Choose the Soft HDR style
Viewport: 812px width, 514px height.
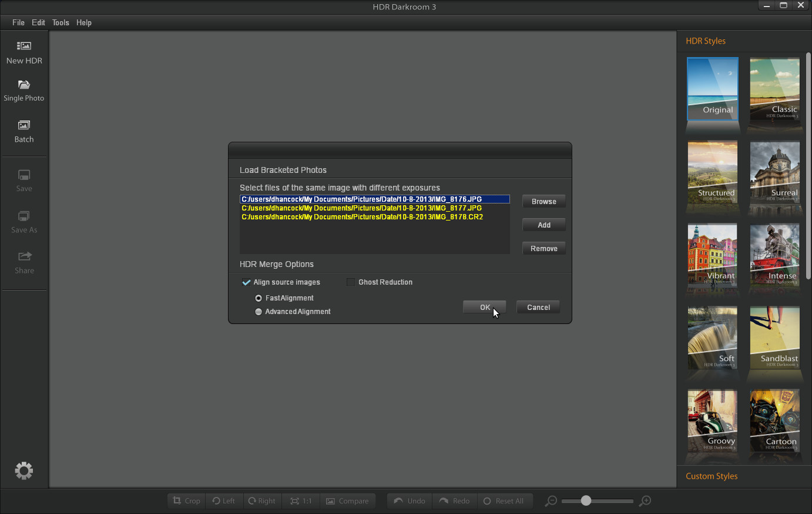pos(713,338)
